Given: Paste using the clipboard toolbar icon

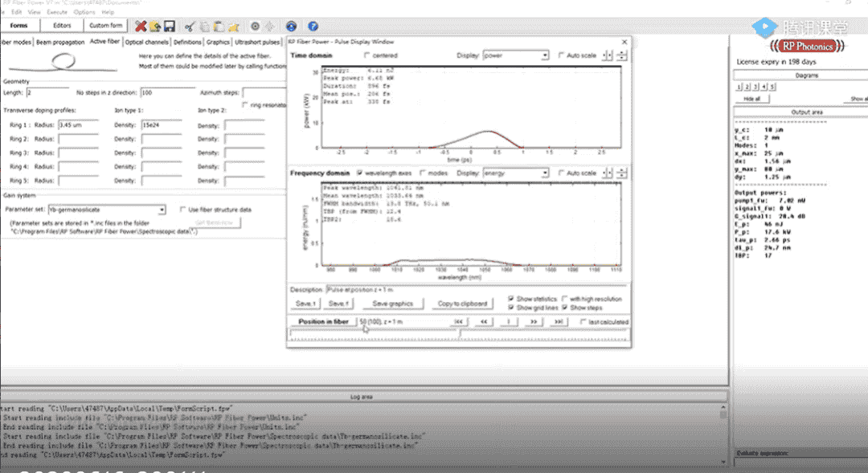Looking at the screenshot, I should click(x=219, y=26).
